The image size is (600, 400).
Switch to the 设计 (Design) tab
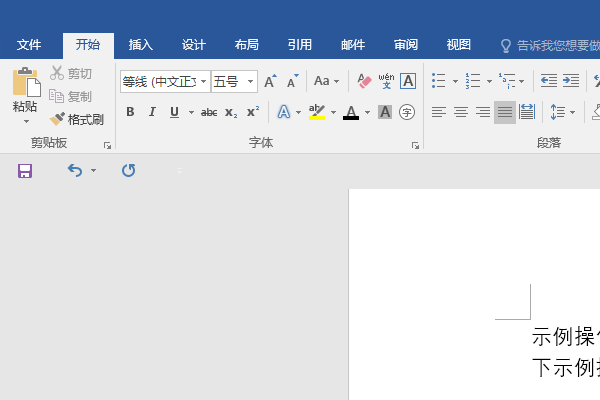click(x=194, y=45)
